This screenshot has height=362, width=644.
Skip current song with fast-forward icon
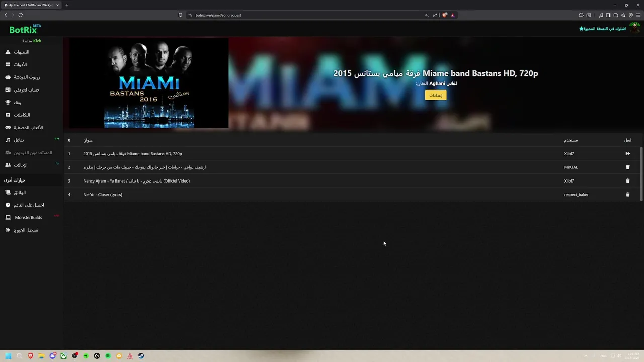click(627, 154)
